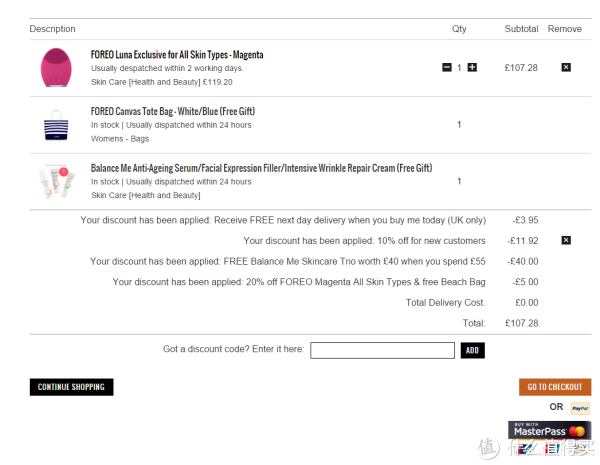The image size is (600, 465).
Task: Open FOREO Luna Exclusive Magenta product page
Action: (177, 55)
